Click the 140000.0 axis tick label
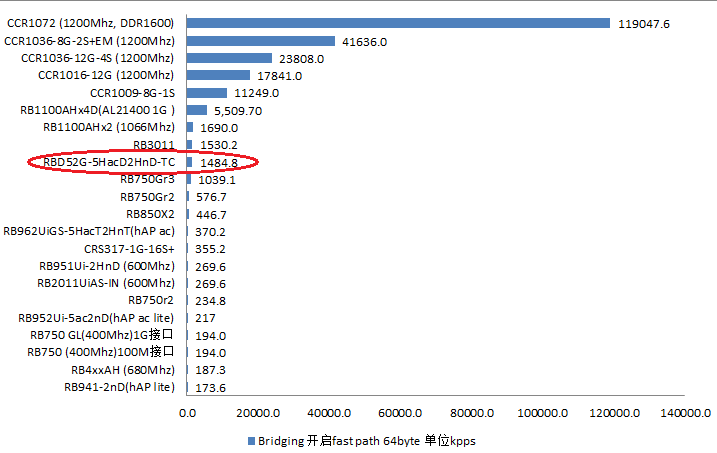Viewport: 717px width, 453px height. coord(685,412)
